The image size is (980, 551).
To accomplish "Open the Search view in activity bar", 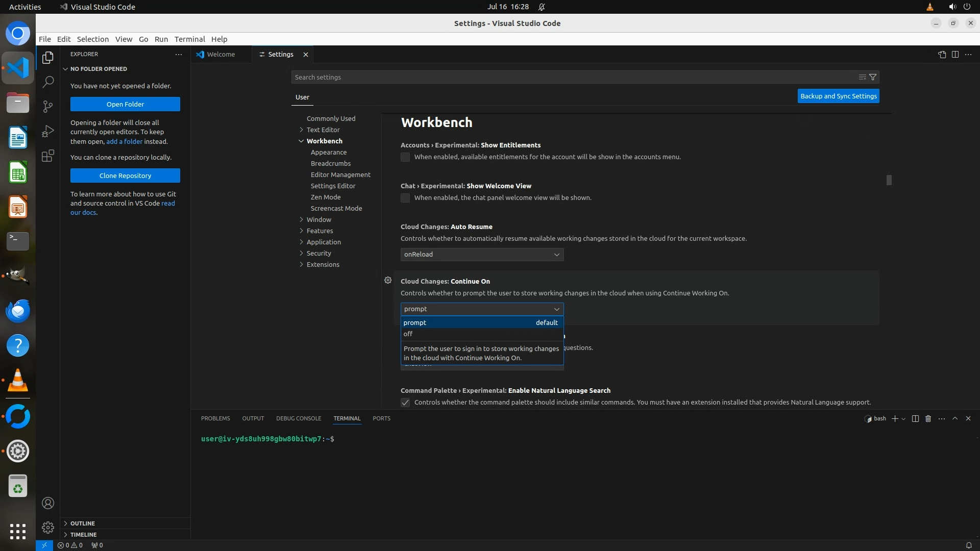I will [48, 82].
